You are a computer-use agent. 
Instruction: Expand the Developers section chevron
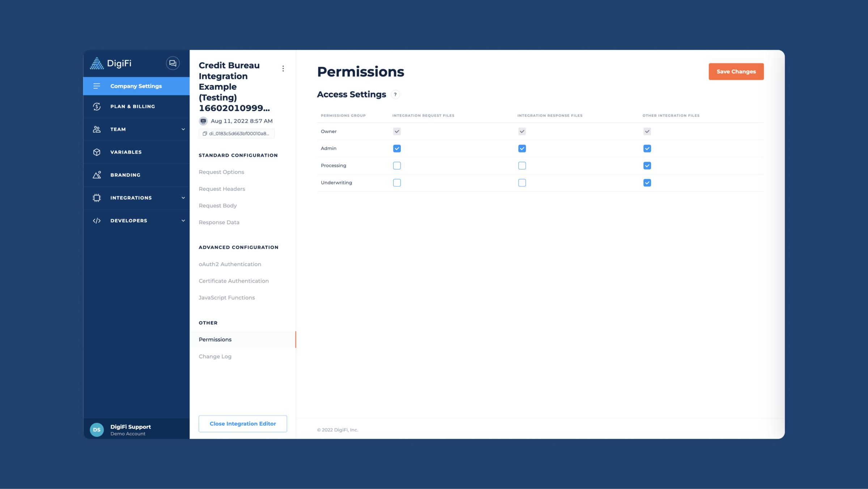(183, 220)
